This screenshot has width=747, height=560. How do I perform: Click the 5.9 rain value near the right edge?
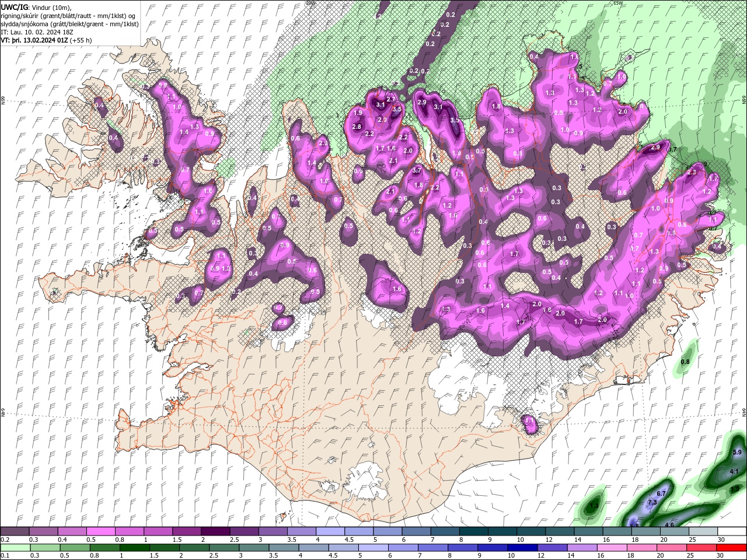tap(736, 452)
